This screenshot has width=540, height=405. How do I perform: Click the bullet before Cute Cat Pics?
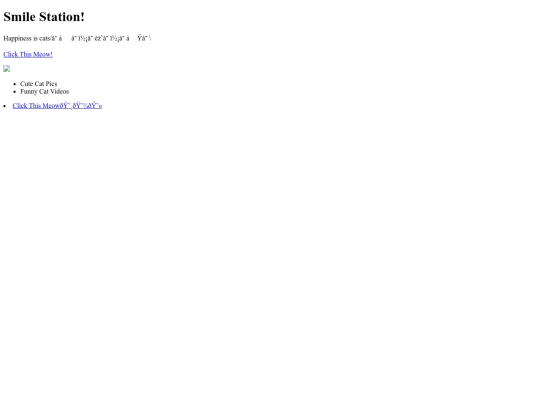click(14, 84)
